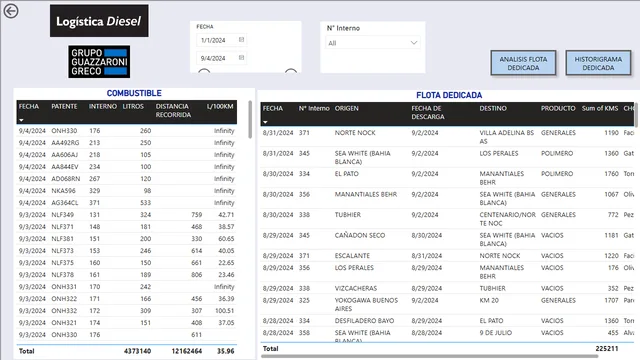Select patente NLF349 cell
The width and height of the screenshot is (640, 360).
62,215
